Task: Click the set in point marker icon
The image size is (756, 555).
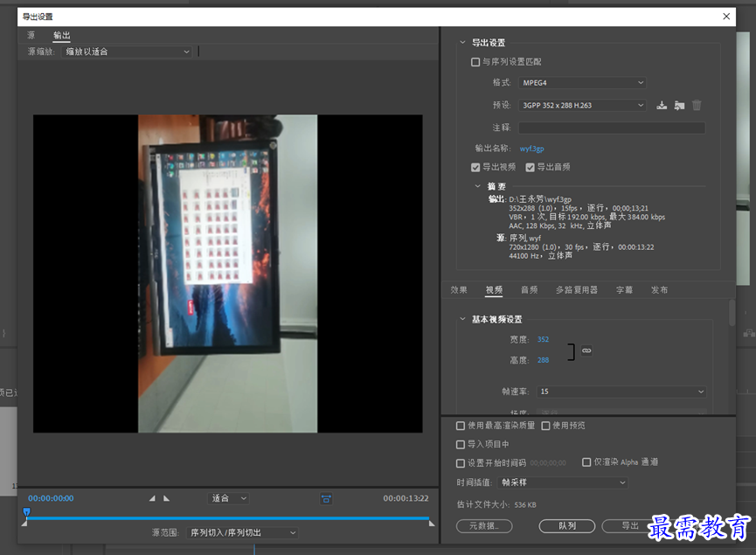Action: 152,498
